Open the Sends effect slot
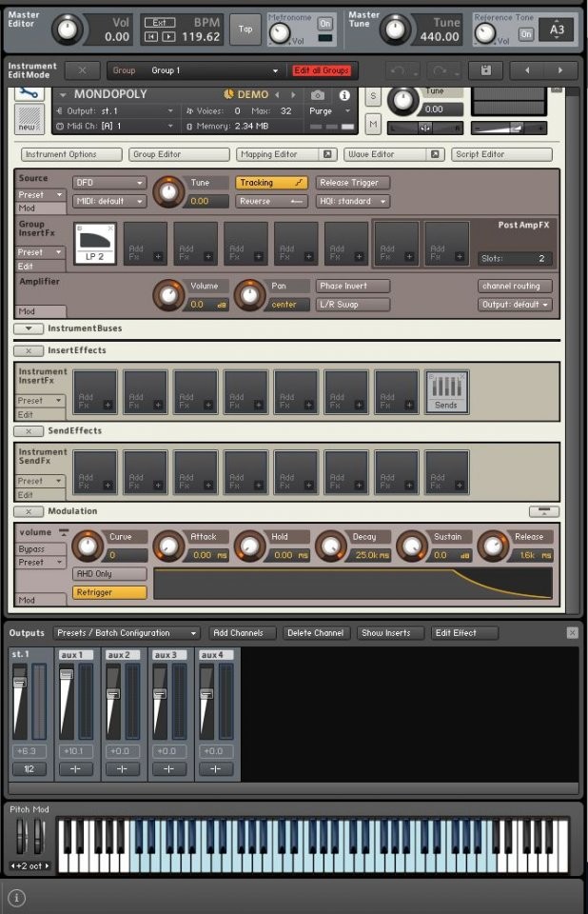This screenshot has height=914, width=588. tap(446, 391)
